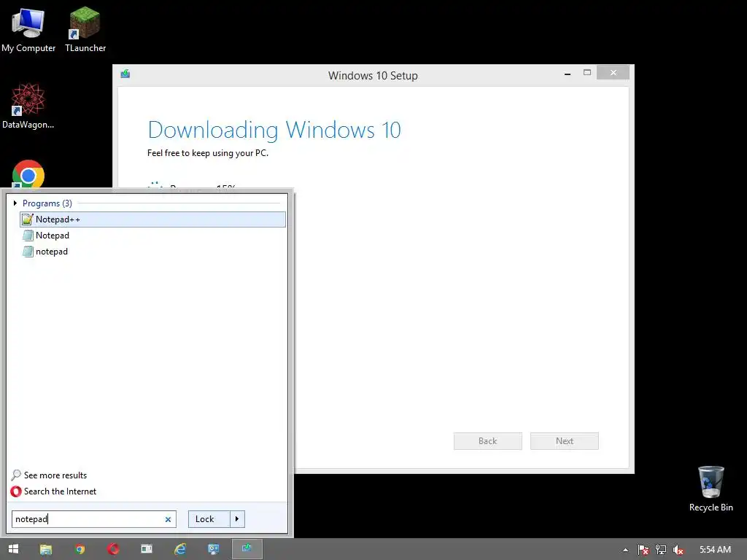This screenshot has height=560, width=747.
Task: Open Chrome from the taskbar
Action: point(80,550)
